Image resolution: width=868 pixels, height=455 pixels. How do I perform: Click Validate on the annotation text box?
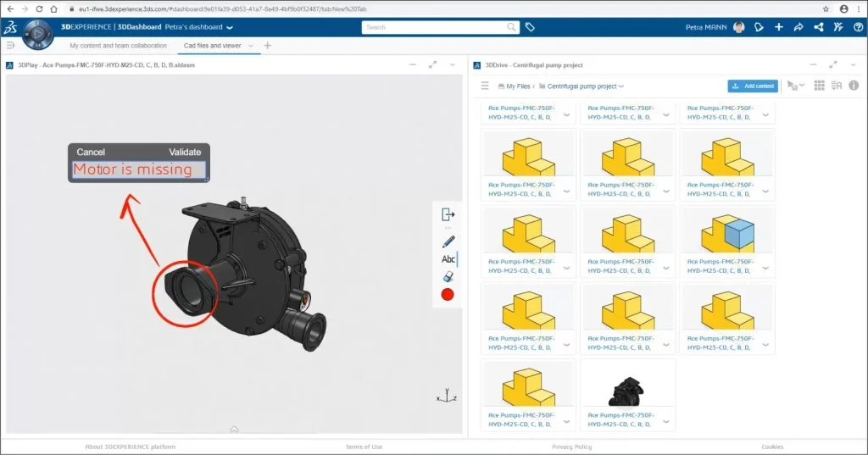point(185,153)
